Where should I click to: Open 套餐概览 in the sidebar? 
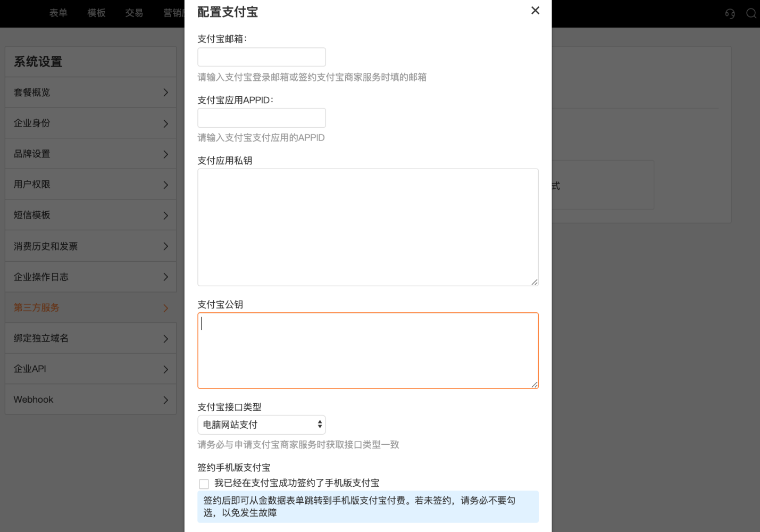point(90,93)
